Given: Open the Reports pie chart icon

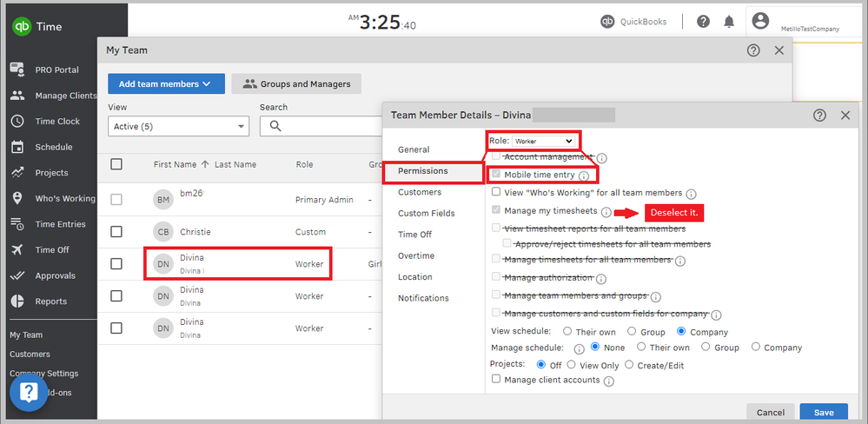Looking at the screenshot, I should tap(17, 301).
